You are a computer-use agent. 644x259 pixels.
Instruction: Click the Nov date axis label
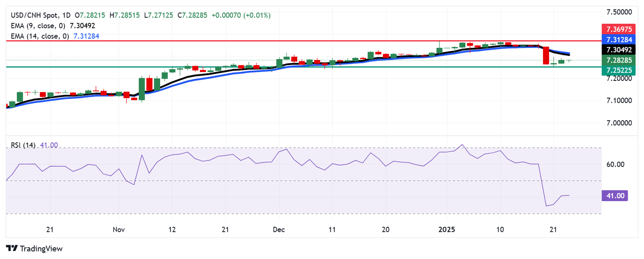(x=119, y=230)
